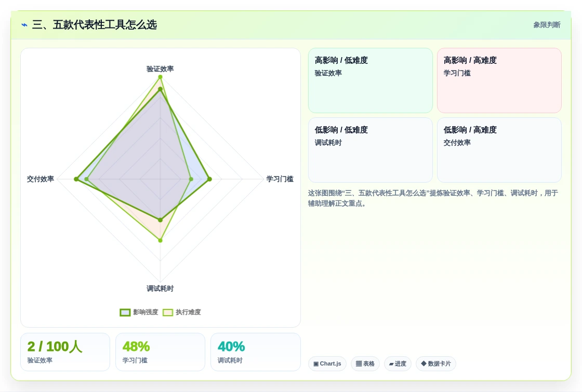Click the 影响强度 legend label
The image size is (582, 392).
[145, 312]
